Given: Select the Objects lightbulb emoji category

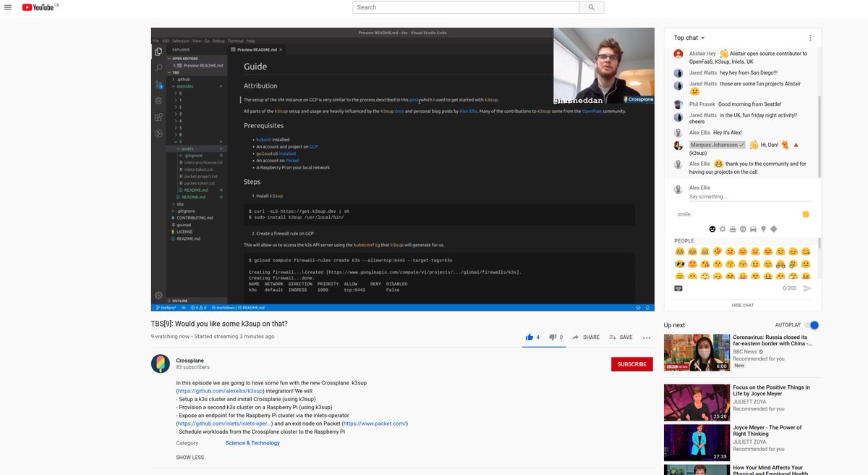Looking at the screenshot, I should tap(763, 229).
